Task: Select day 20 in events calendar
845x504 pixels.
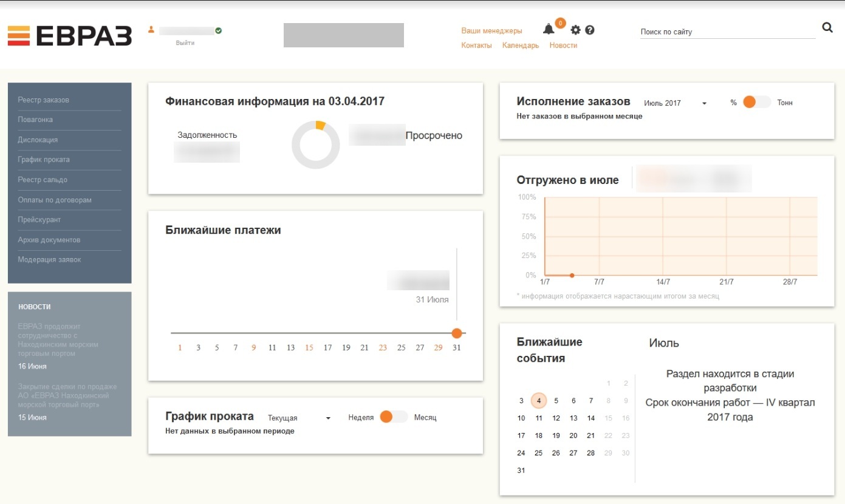Action: click(573, 435)
